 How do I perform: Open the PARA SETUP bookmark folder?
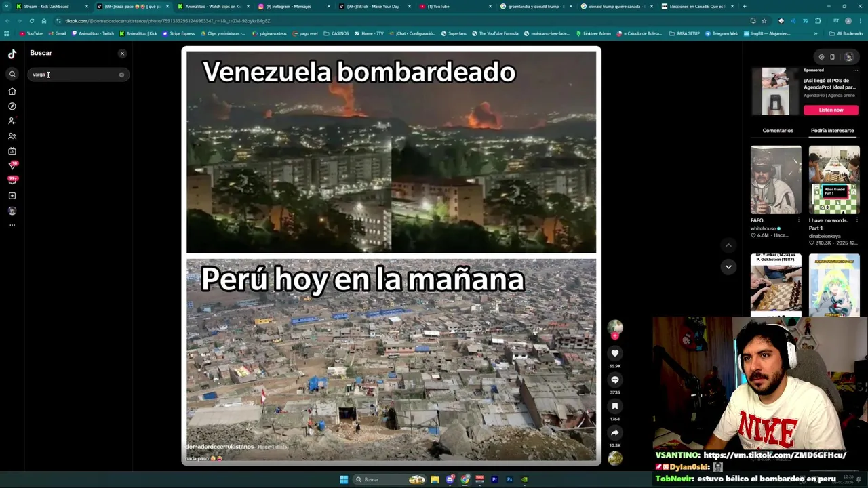tap(684, 33)
